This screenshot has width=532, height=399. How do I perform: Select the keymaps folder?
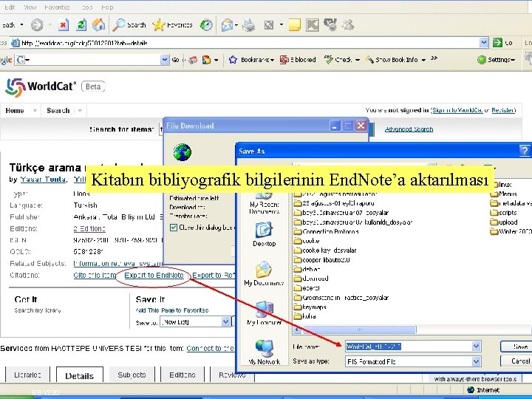point(310,307)
